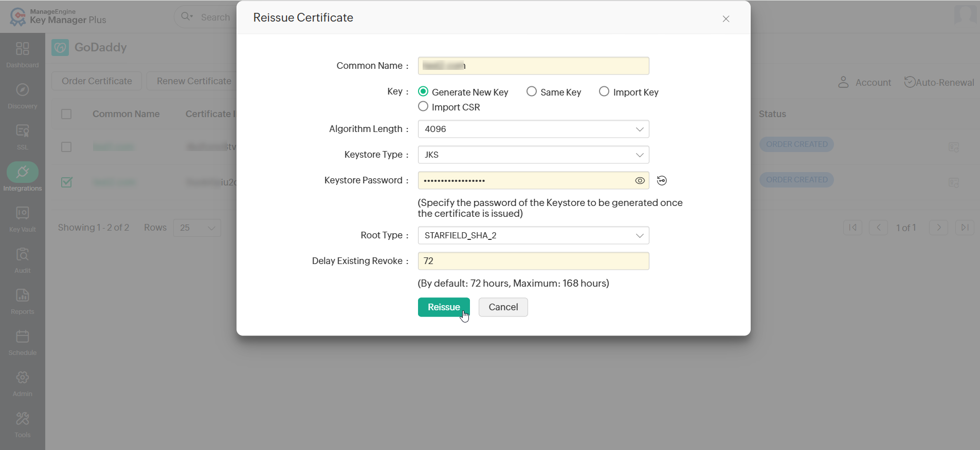Click the Common Name input field
This screenshot has height=450, width=980.
click(534, 66)
